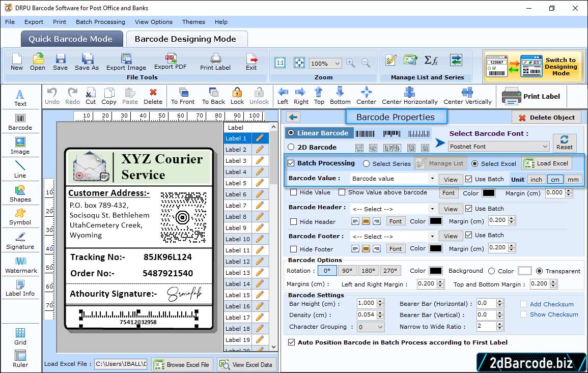588x373 pixels.
Task: Bring object To Front
Action: coord(183,96)
